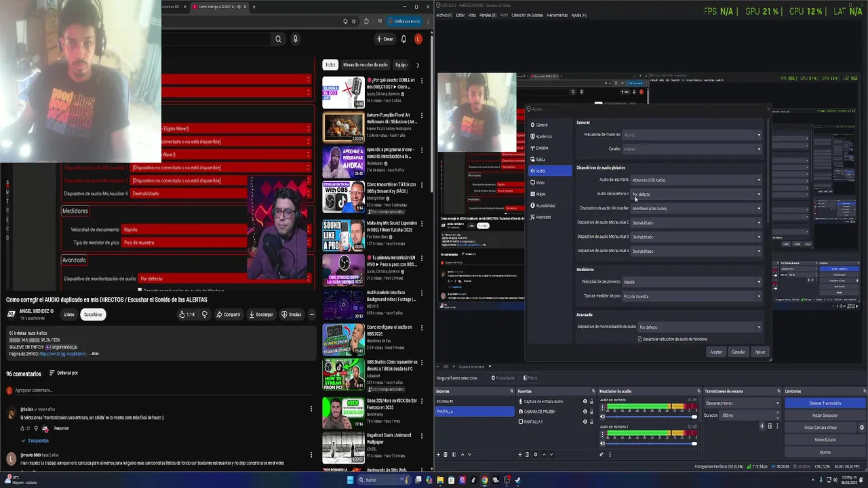868x488 pixels.
Task: Click Aplicar in the Ajustes dialog
Action: pos(760,352)
